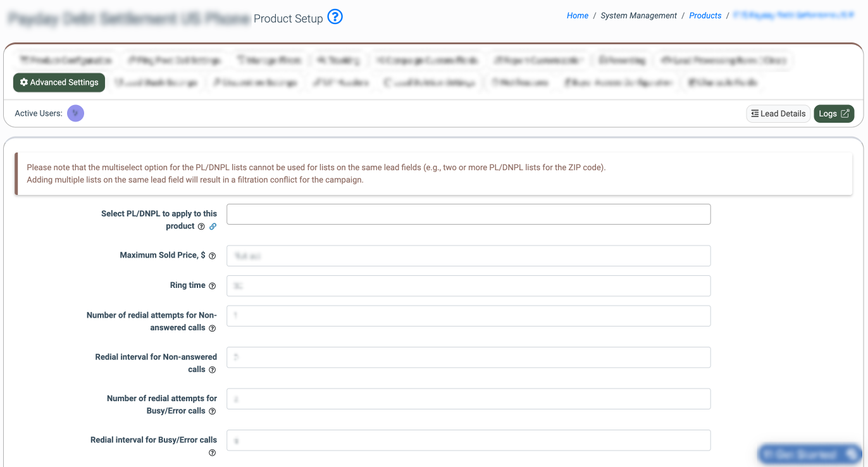This screenshot has width=868, height=467.
Task: Click into the Ring time field
Action: [468, 286]
